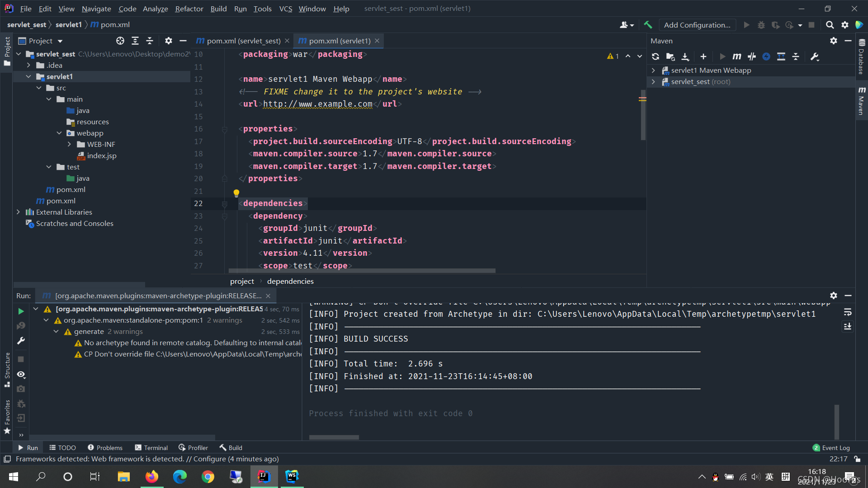Click Search Everywhere magnifier icon
This screenshot has height=488, width=868.
830,25
